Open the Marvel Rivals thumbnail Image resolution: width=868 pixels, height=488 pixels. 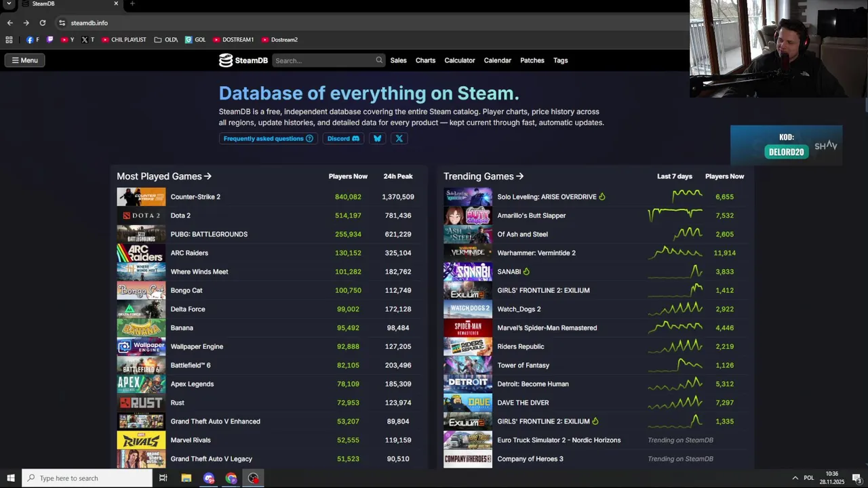pyautogui.click(x=141, y=440)
